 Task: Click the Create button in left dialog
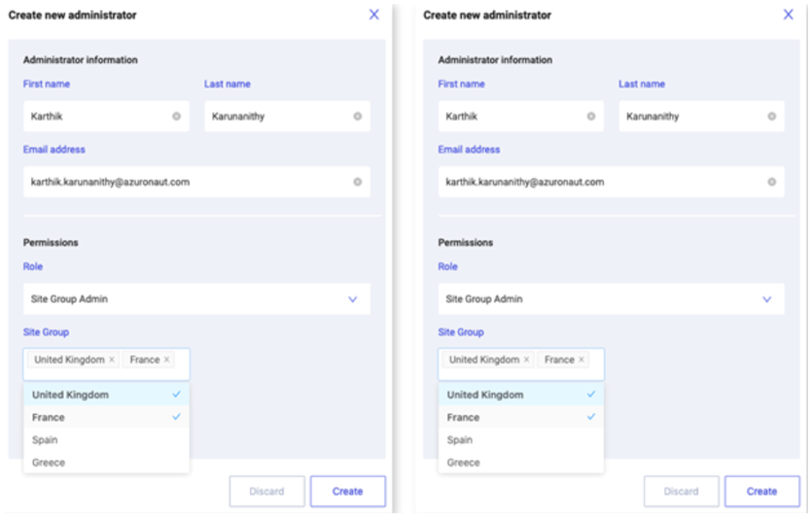point(347,492)
